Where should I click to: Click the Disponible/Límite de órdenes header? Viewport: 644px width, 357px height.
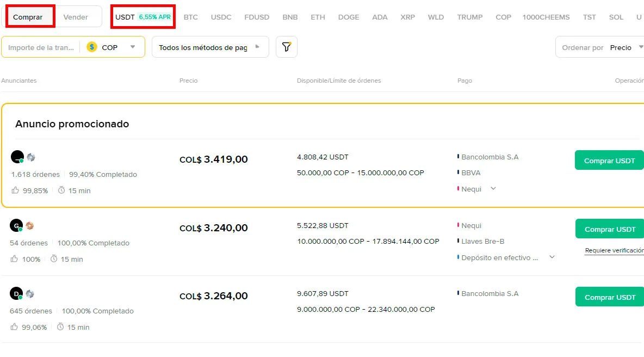point(339,81)
